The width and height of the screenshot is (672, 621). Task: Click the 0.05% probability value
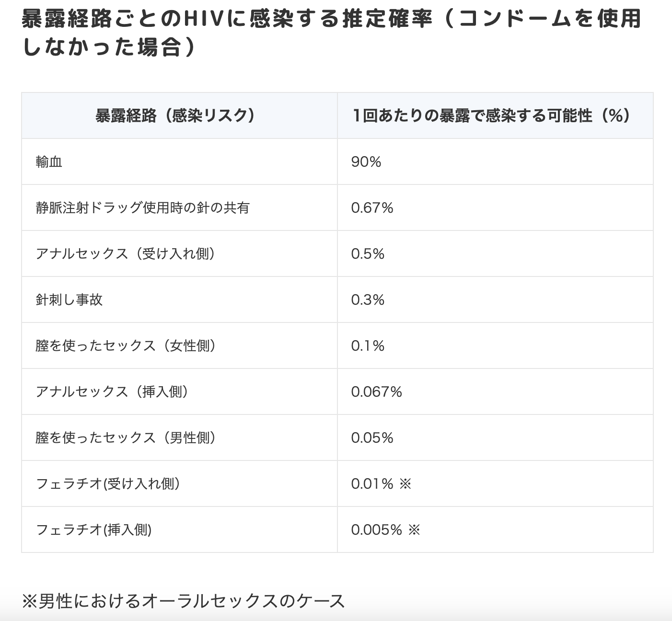(372, 438)
